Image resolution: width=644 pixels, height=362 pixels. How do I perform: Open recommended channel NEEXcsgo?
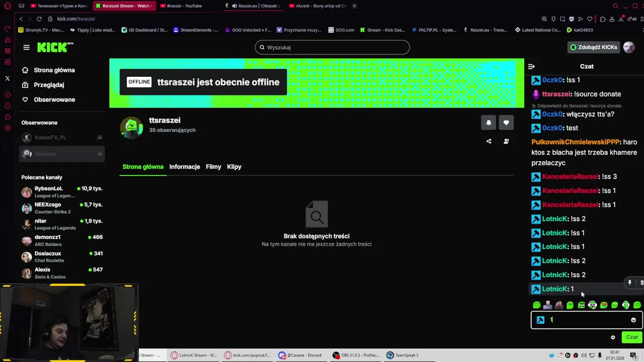point(62,208)
